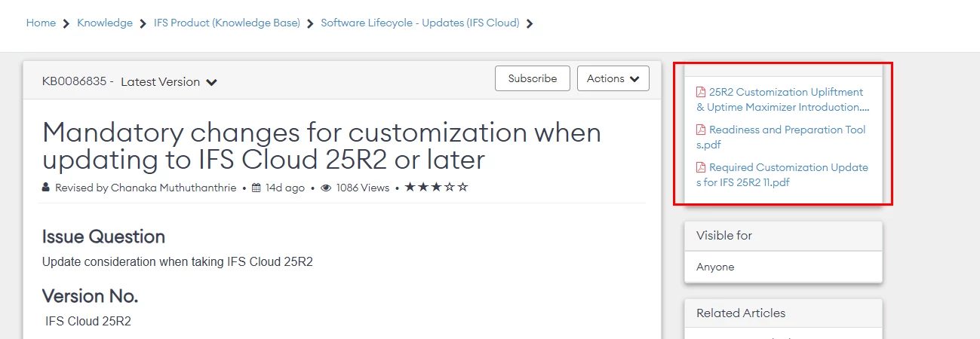Open 25R2 Customization Upliftment attachment
Image resolution: width=980 pixels, height=339 pixels.
(x=783, y=99)
